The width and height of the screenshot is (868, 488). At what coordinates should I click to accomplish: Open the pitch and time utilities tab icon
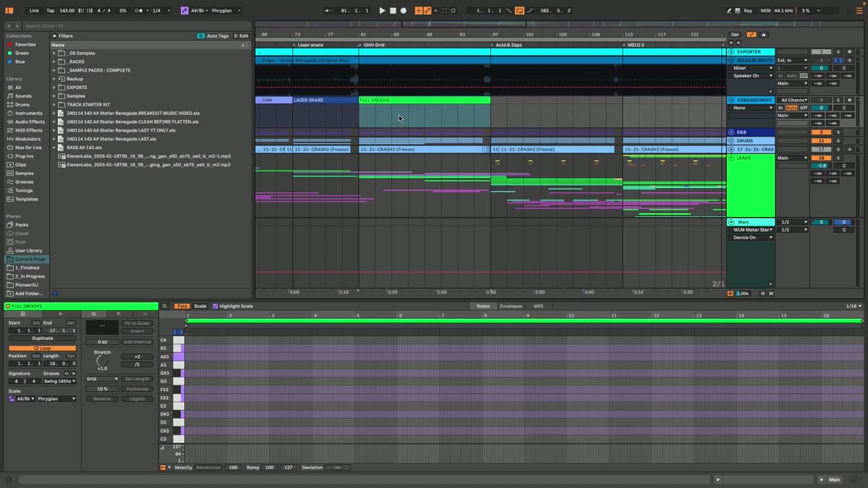pos(93,314)
